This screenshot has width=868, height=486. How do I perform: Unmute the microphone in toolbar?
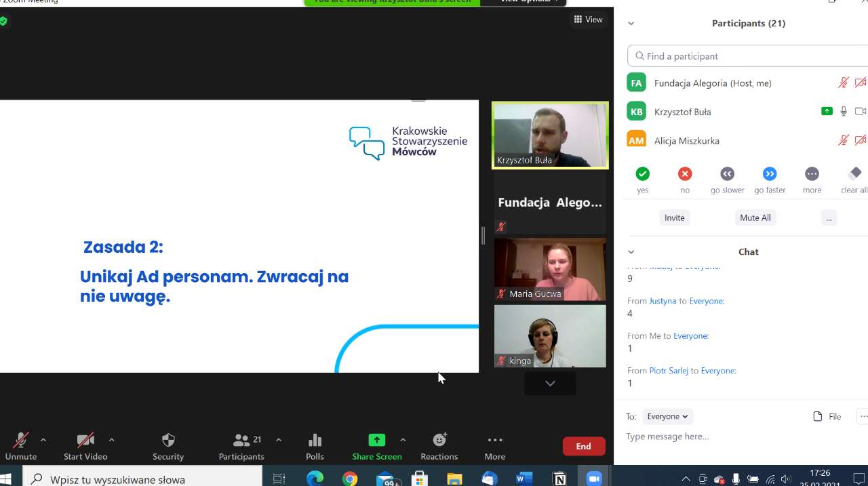21,440
